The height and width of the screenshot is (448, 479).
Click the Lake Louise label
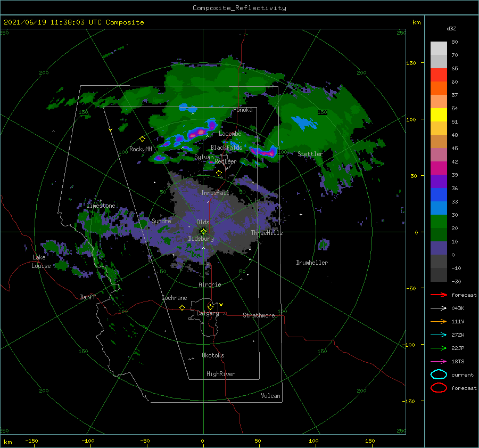coord(41,262)
